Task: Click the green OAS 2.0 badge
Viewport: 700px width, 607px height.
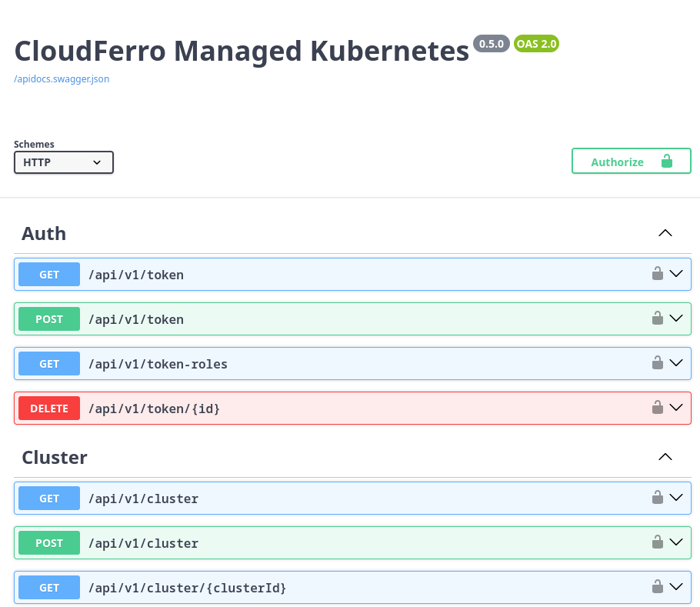Action: 536,43
